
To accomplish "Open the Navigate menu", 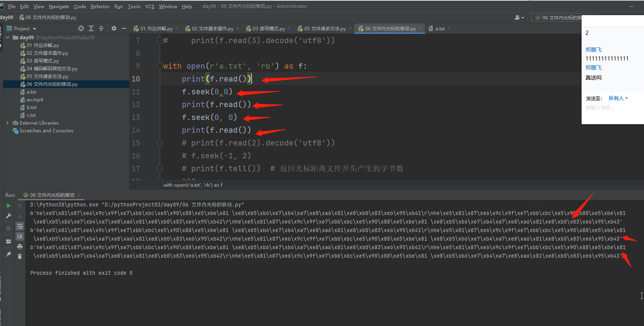I will [x=59, y=6].
